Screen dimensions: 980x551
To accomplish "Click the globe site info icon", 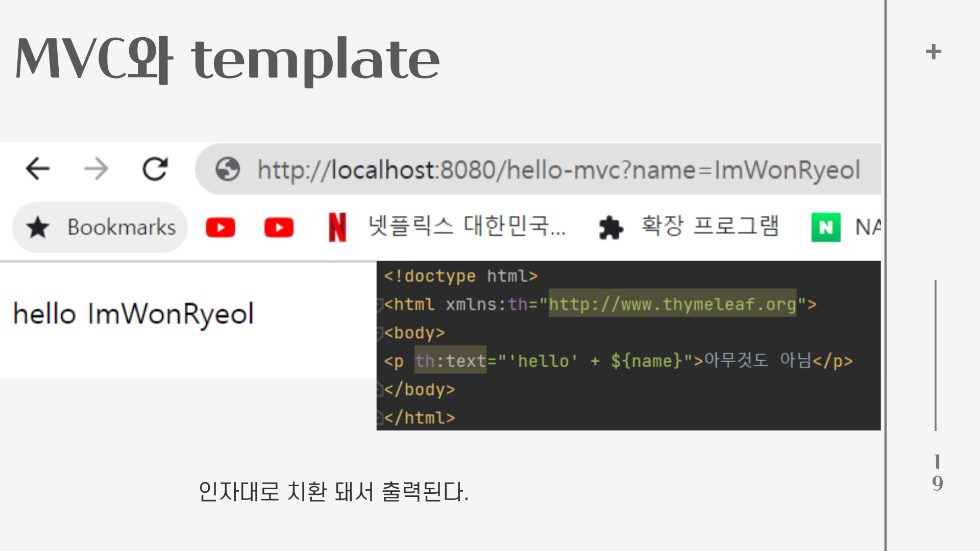I will [x=228, y=169].
